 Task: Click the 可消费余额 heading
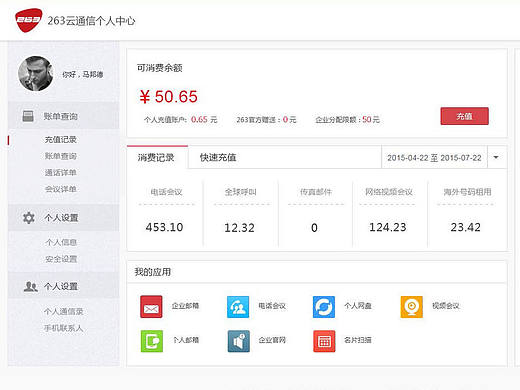159,68
